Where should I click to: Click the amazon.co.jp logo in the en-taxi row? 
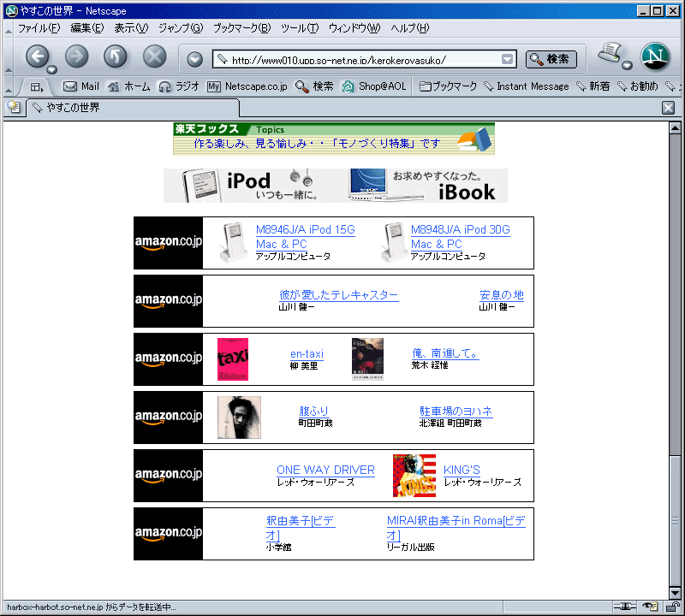[168, 359]
